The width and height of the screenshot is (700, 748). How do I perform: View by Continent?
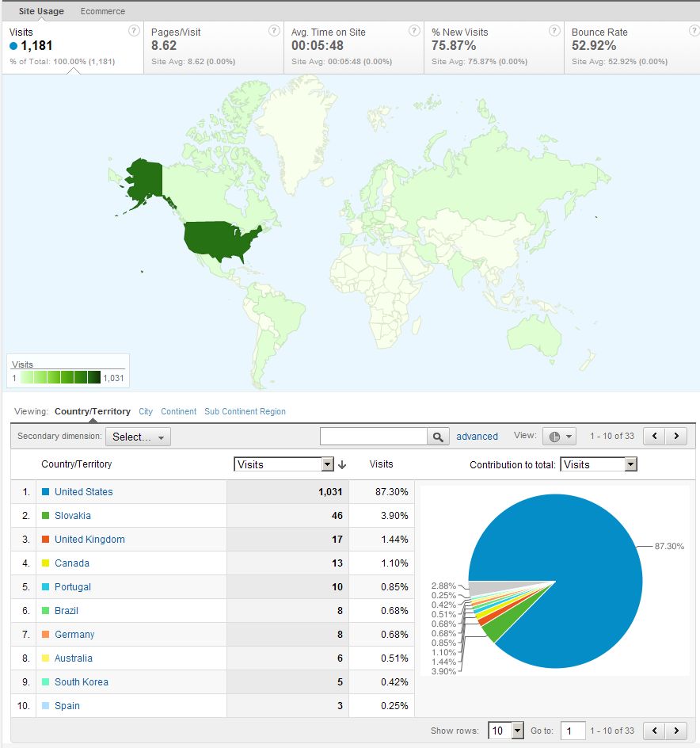tap(178, 411)
